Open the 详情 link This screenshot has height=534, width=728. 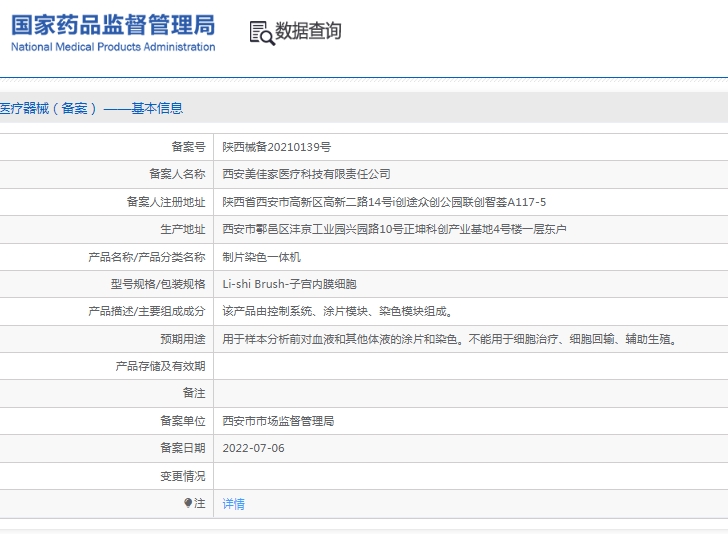tap(234, 504)
